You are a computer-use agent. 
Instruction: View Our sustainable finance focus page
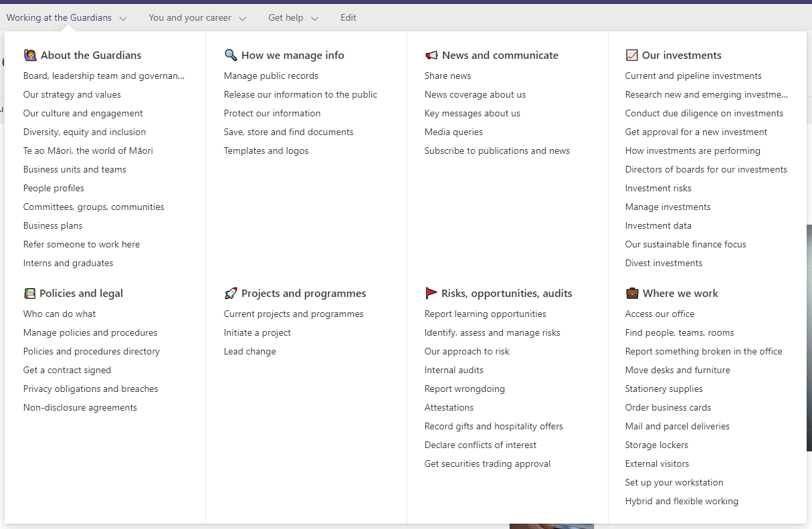686,244
